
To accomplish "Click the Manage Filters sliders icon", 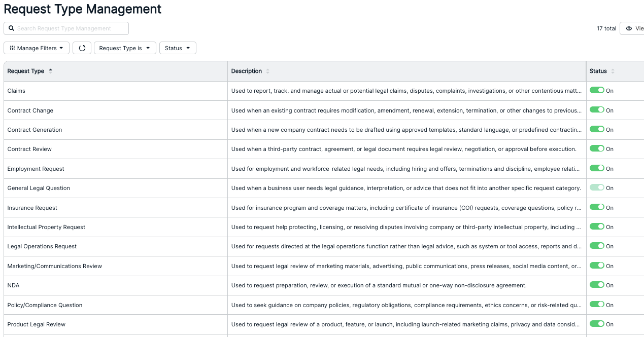I will tap(12, 48).
